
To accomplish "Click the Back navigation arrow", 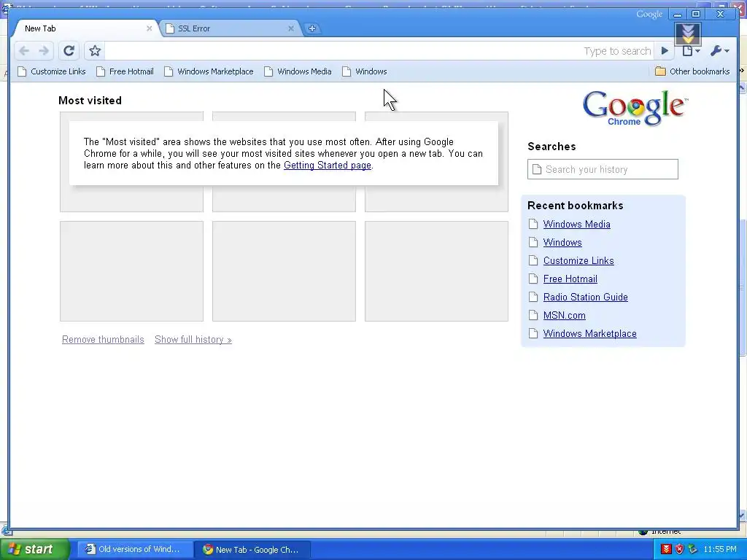I will point(24,50).
